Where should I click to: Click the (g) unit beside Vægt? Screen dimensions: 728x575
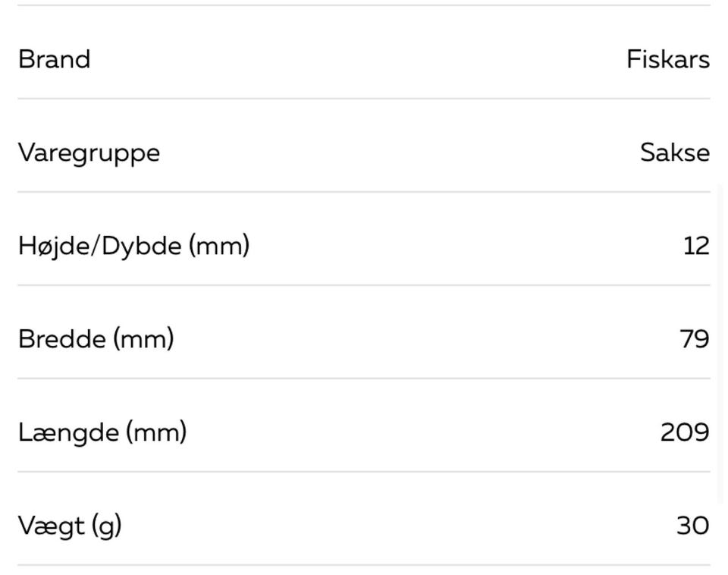tap(107, 526)
